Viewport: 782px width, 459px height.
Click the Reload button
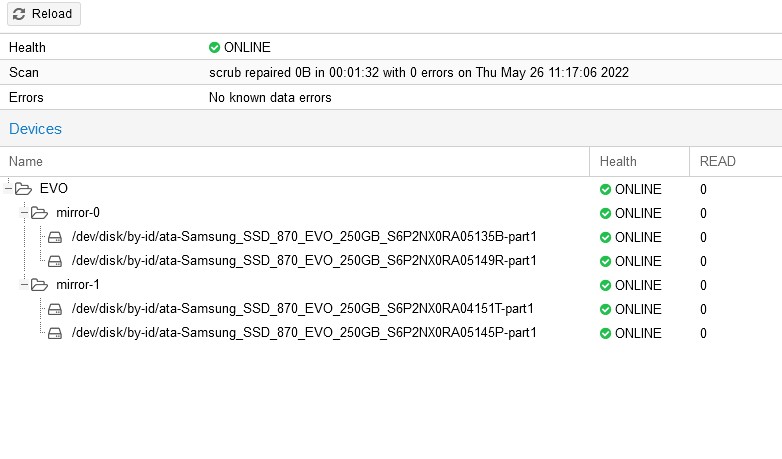(x=44, y=13)
